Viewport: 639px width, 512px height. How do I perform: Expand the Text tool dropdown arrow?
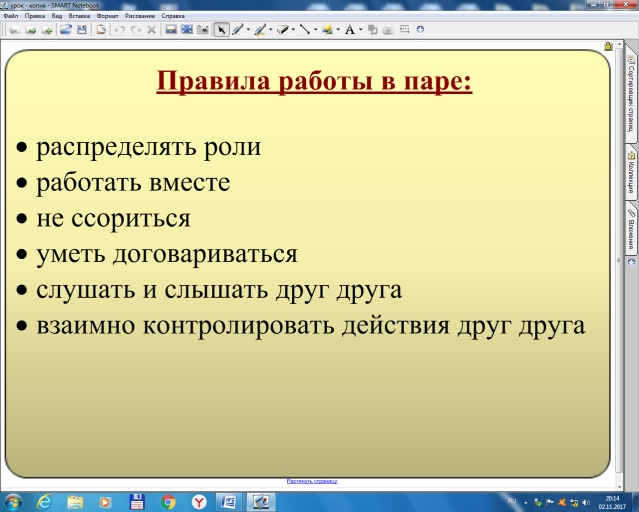click(360, 30)
